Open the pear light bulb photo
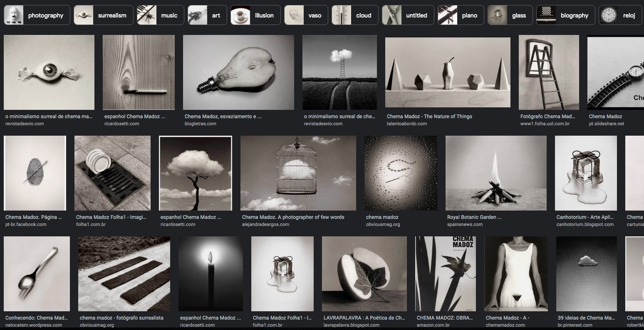 pyautogui.click(x=238, y=72)
